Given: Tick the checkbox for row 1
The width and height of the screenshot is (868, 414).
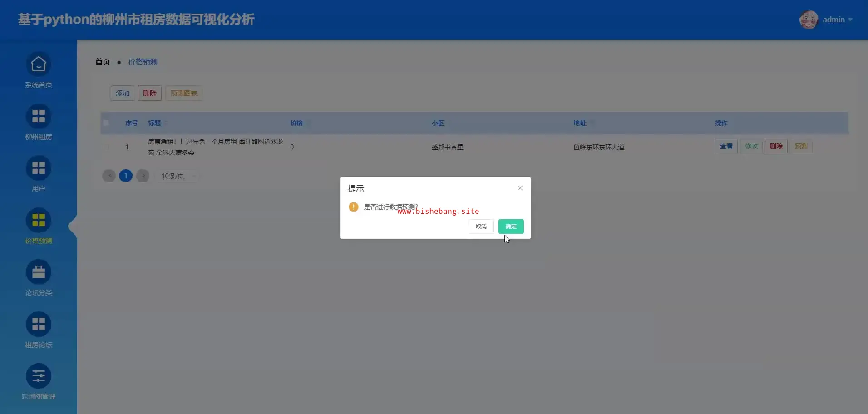Looking at the screenshot, I should coord(106,147).
